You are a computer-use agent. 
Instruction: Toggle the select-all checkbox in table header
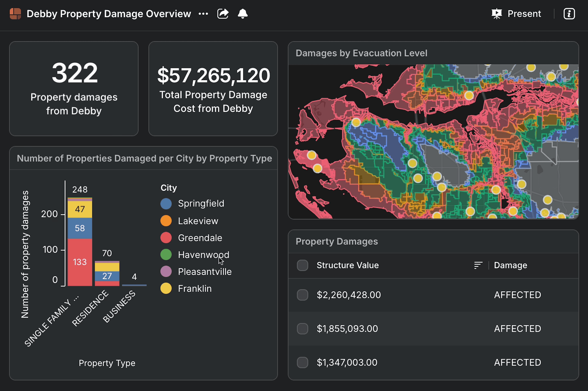point(302,265)
